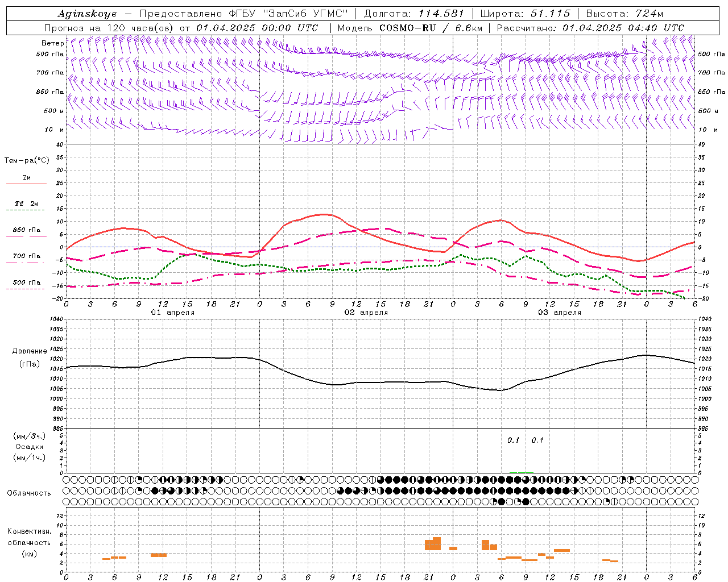Click left '700 гПа' wind level label
Viewport: 728px width, 582px height.
coord(50,73)
